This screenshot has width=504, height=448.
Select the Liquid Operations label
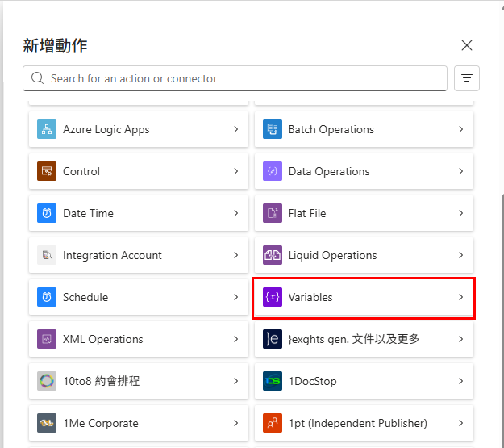(332, 256)
